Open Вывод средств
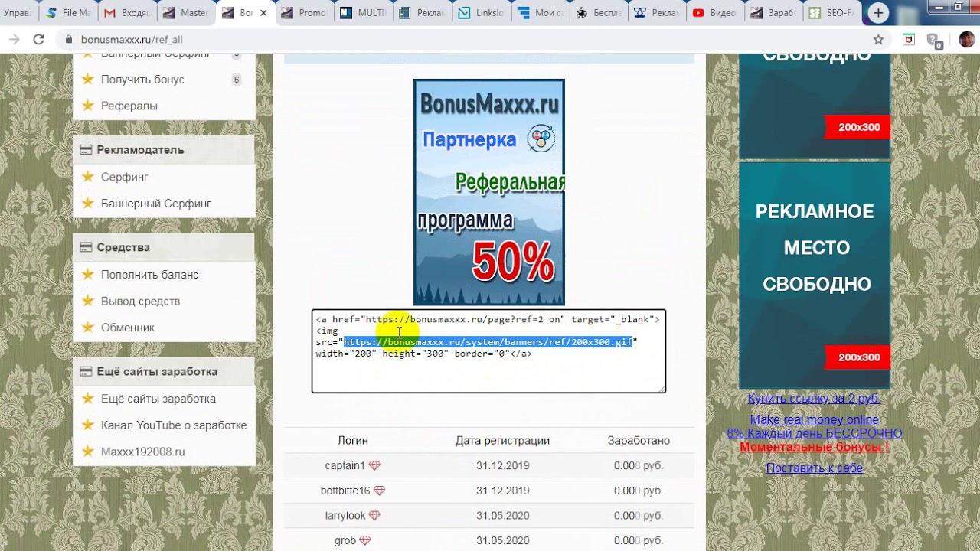 140,302
